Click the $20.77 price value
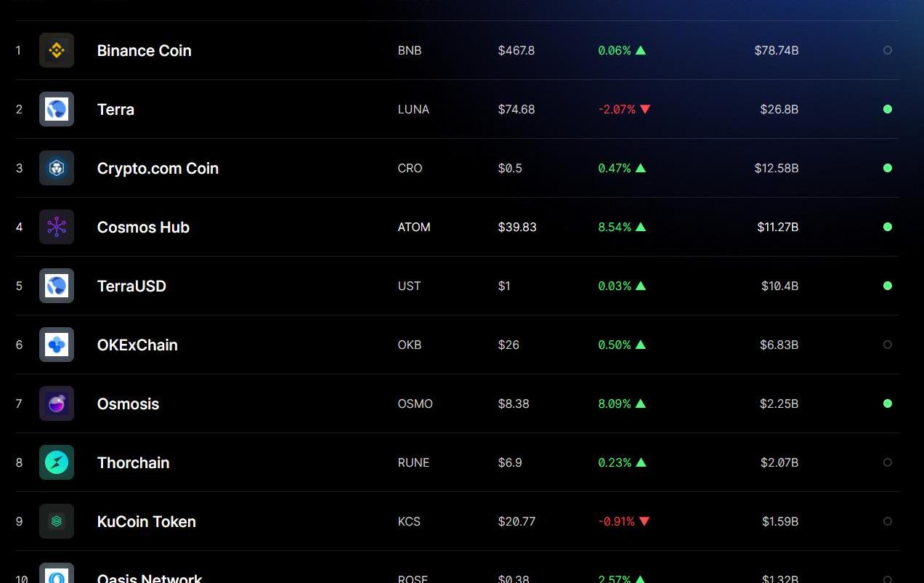Viewport: 924px width, 583px height. [516, 521]
